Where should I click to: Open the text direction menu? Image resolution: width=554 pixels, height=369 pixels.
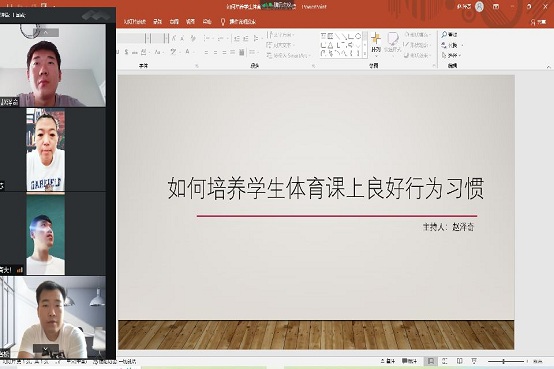point(281,35)
